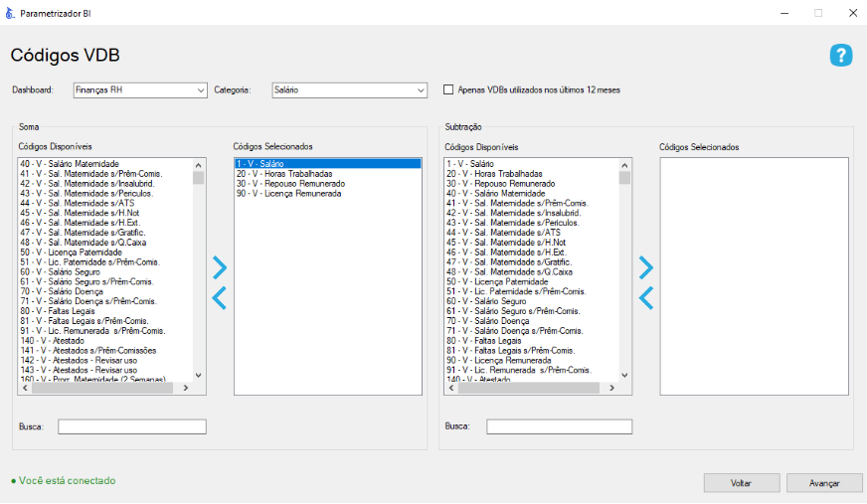Click the Busca field under Soma
The height and width of the screenshot is (504, 867).
tap(131, 426)
